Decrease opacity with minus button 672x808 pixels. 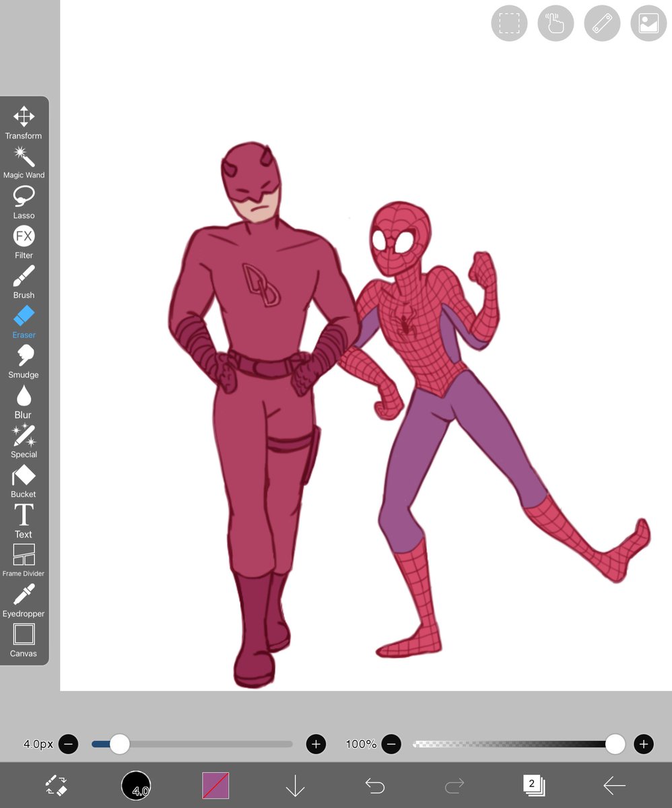[x=391, y=744]
